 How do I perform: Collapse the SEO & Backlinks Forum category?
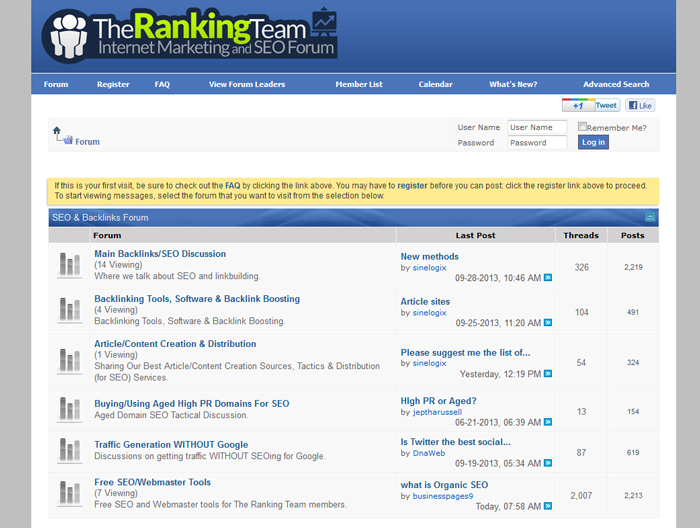click(650, 217)
